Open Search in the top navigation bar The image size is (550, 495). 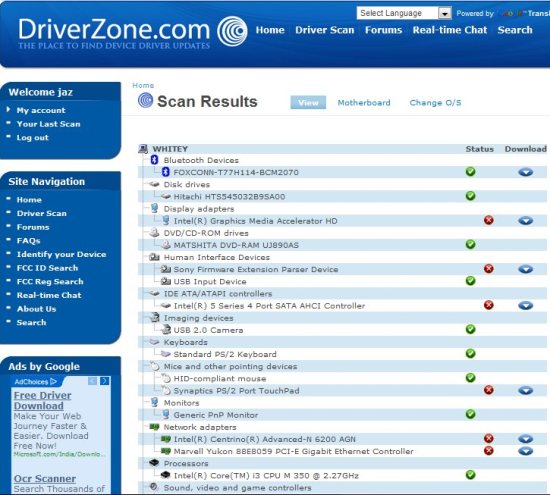click(515, 30)
